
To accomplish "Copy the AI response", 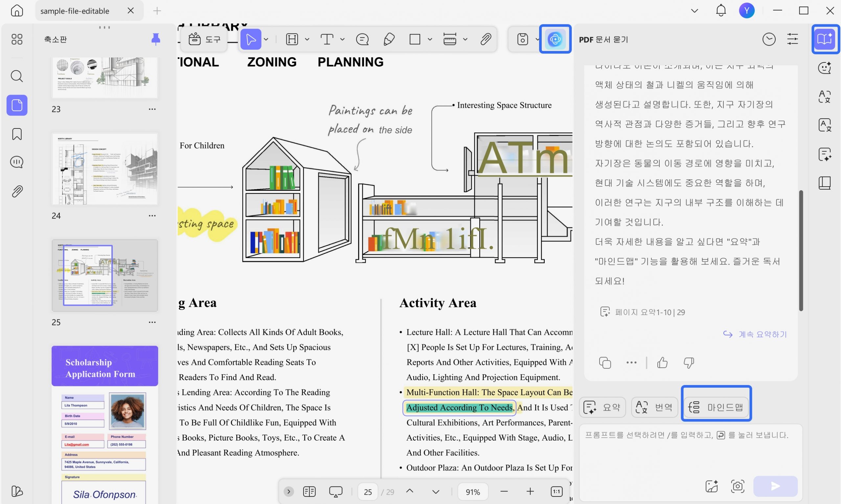I will point(605,363).
